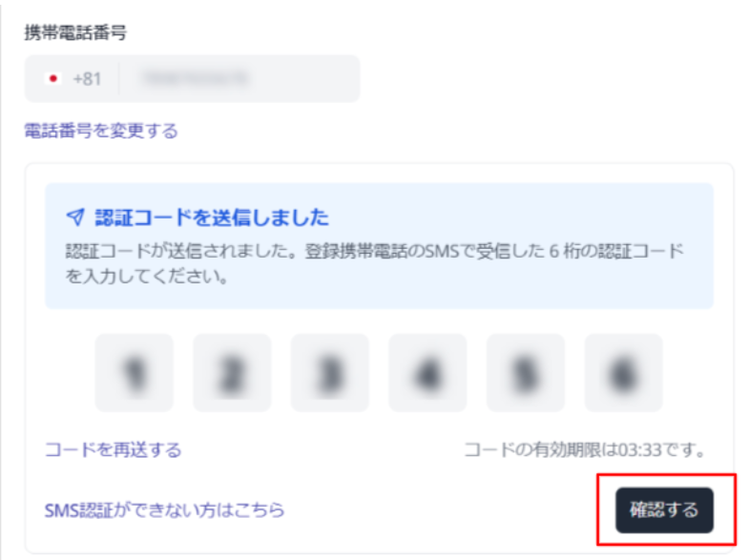This screenshot has height=560, width=749.
Task: Select the fourth verification code digit box
Action: click(x=428, y=373)
